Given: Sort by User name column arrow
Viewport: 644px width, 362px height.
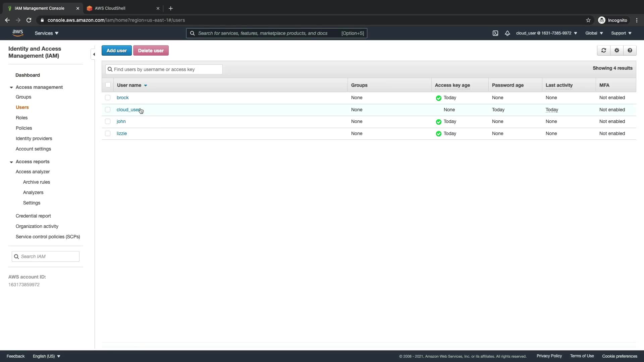Looking at the screenshot, I should [x=146, y=85].
